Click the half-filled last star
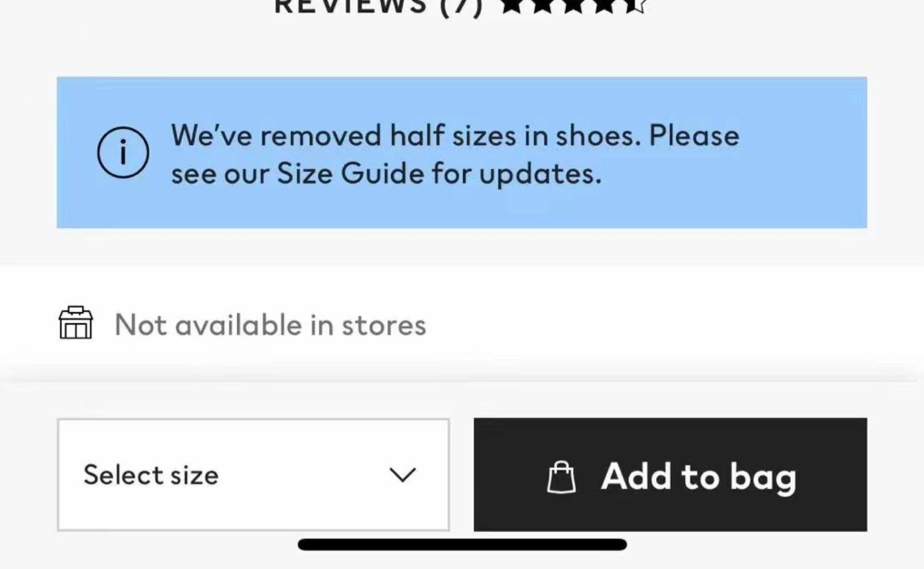924x569 pixels. (x=634, y=6)
